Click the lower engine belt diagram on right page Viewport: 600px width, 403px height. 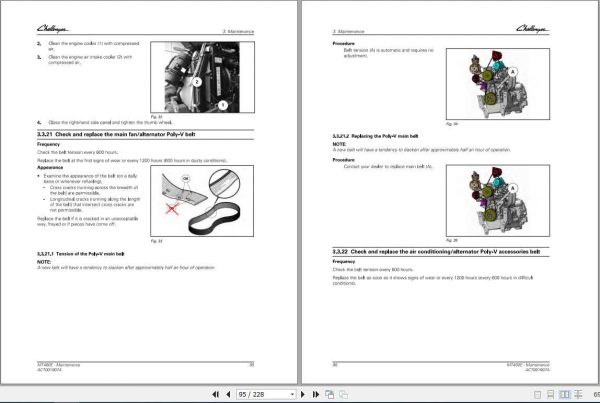tap(498, 201)
